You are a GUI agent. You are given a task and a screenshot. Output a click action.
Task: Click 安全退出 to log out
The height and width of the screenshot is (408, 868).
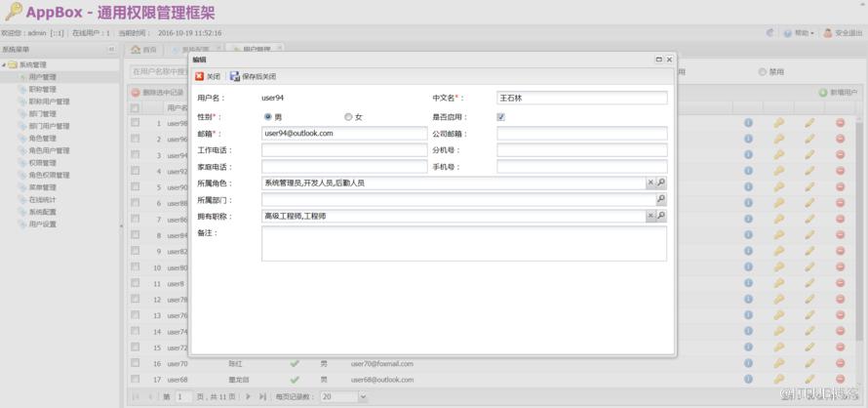click(x=842, y=33)
